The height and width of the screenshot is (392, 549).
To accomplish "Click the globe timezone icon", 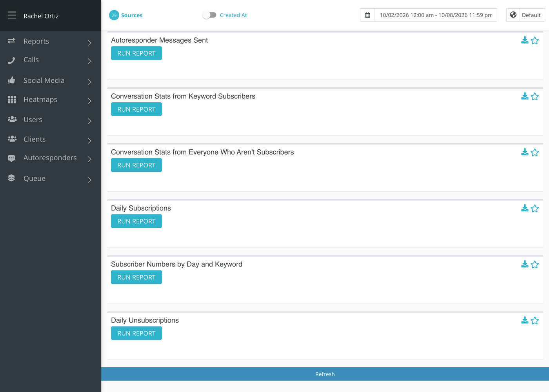I will 513,15.
